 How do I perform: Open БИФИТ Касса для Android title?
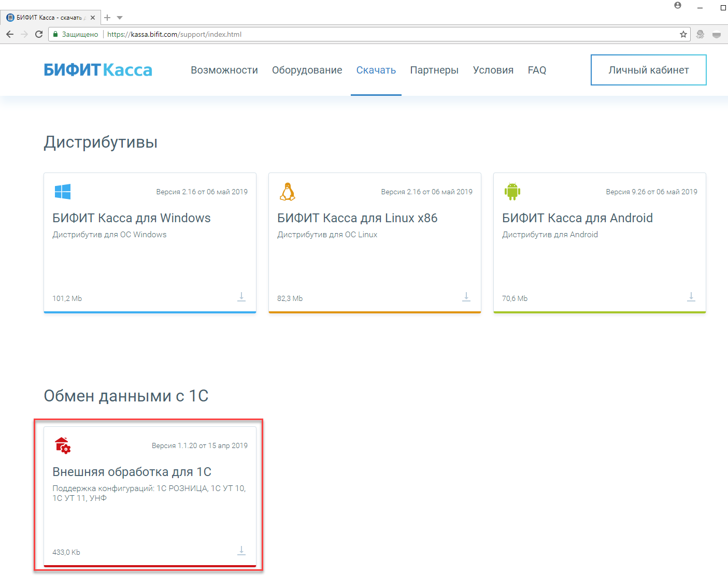click(577, 218)
